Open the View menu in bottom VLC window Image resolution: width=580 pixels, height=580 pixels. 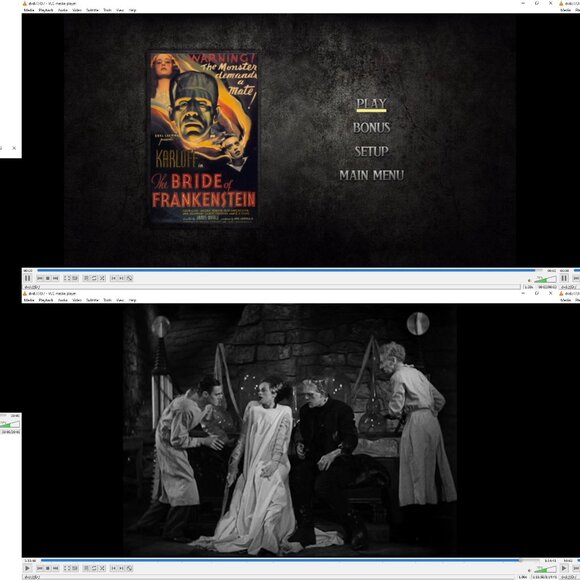pyautogui.click(x=120, y=300)
